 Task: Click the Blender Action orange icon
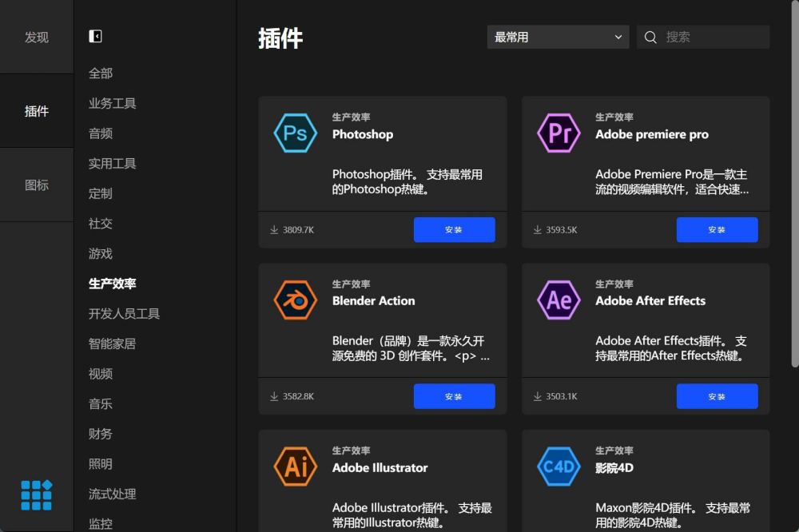[295, 300]
